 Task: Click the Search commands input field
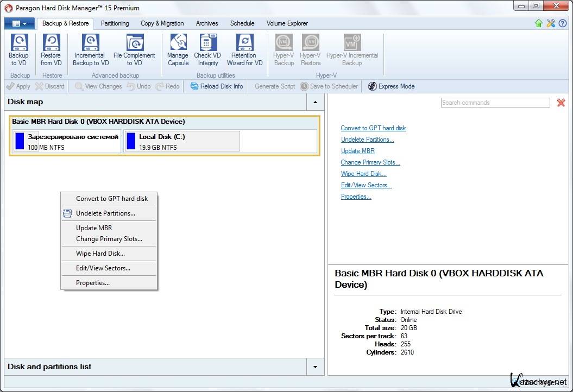point(495,103)
